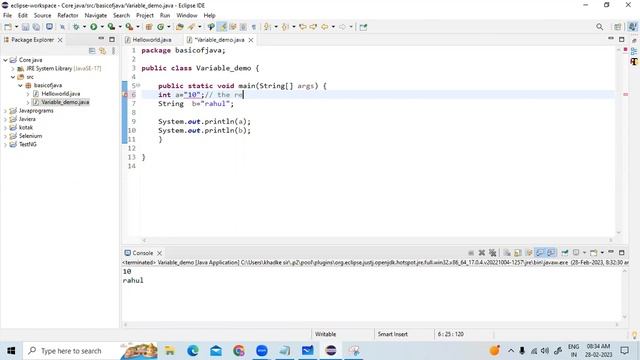640x360 pixels.
Task: Expand the Selenium project
Action: pos(5,136)
